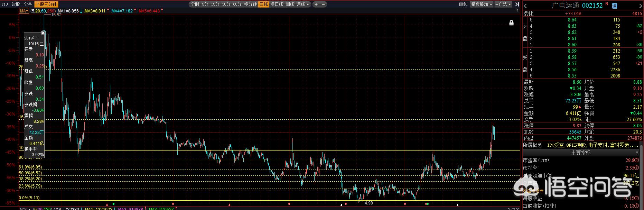This screenshot has height=210, width=644.
Task: Click the 23.6%(5.79) Fibonacci level label
Action: coord(30,186)
